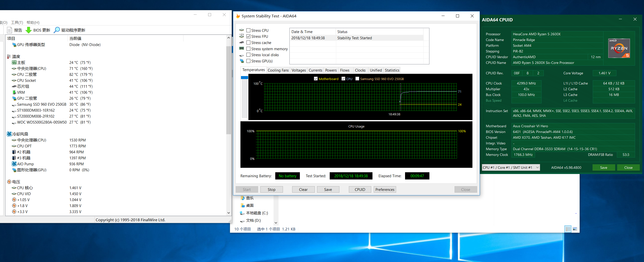Viewport: 644px width, 262px height.
Task: Switch Explorer to details view icon
Action: [568, 229]
